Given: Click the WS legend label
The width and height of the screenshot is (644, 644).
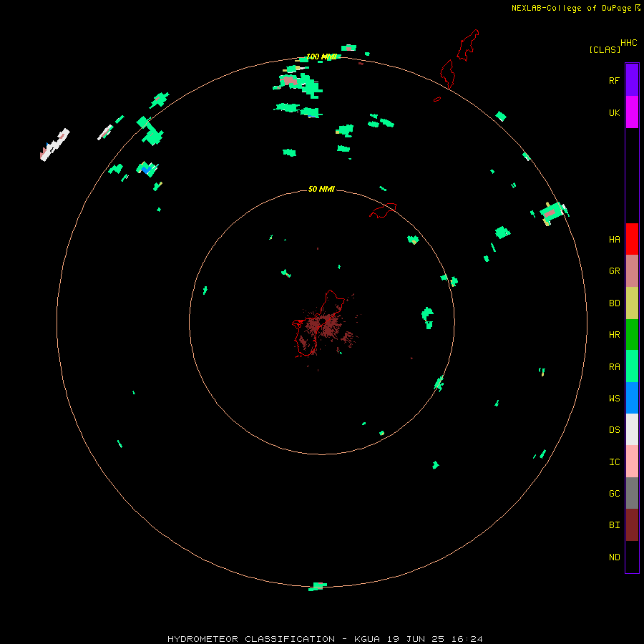Looking at the screenshot, I should click(614, 399).
